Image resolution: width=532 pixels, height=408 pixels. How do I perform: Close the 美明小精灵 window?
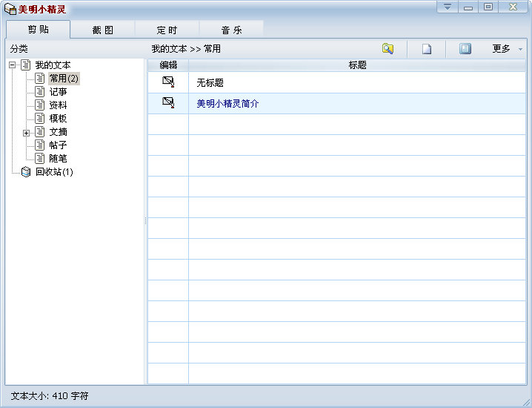click(513, 7)
